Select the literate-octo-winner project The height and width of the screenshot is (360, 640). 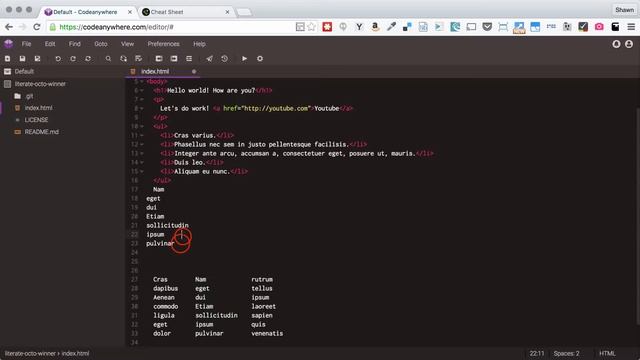(40, 84)
